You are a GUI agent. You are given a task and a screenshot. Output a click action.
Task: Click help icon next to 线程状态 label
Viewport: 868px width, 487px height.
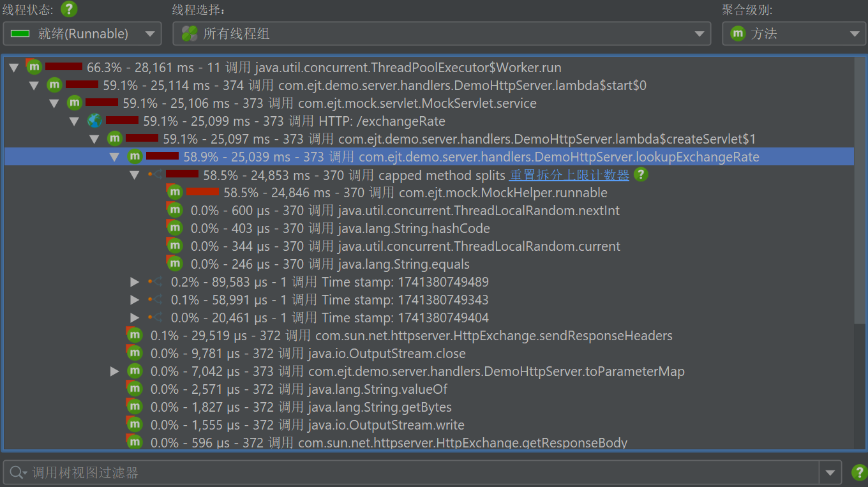[x=68, y=10]
